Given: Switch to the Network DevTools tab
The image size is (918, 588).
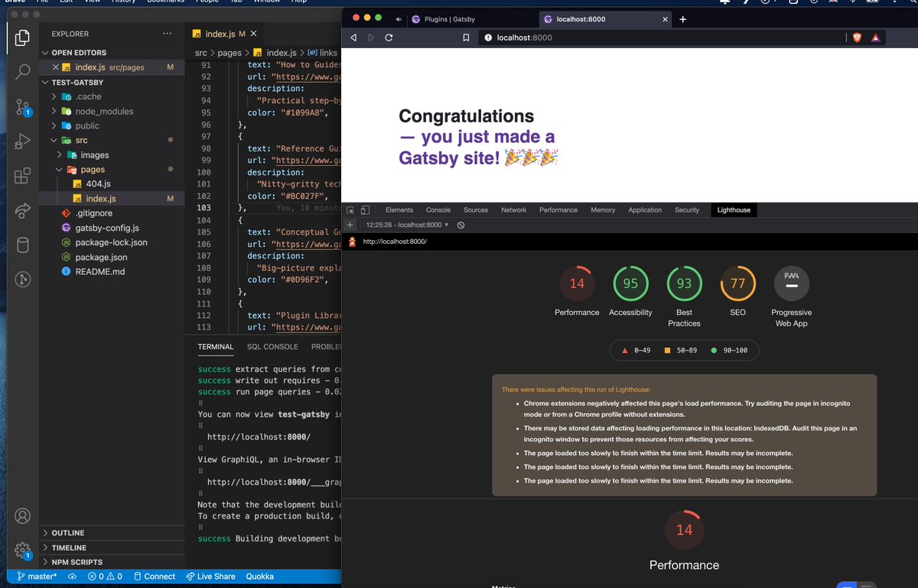Looking at the screenshot, I should coord(514,210).
